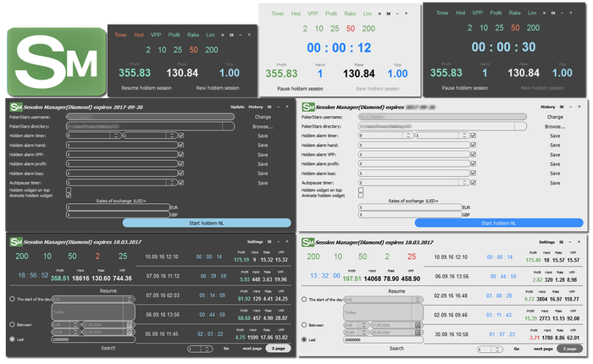Toggle Holdem alarm timer checkbox in dark settings
593x364 pixels.
click(x=181, y=135)
